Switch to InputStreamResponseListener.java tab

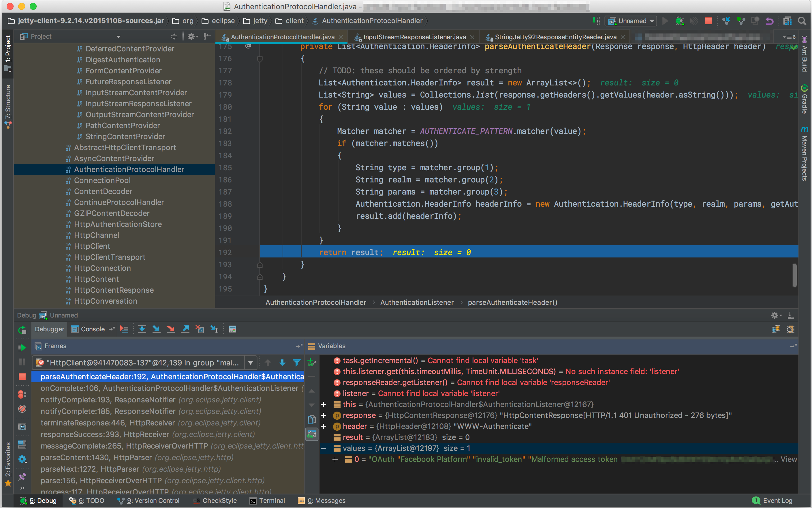tap(414, 37)
